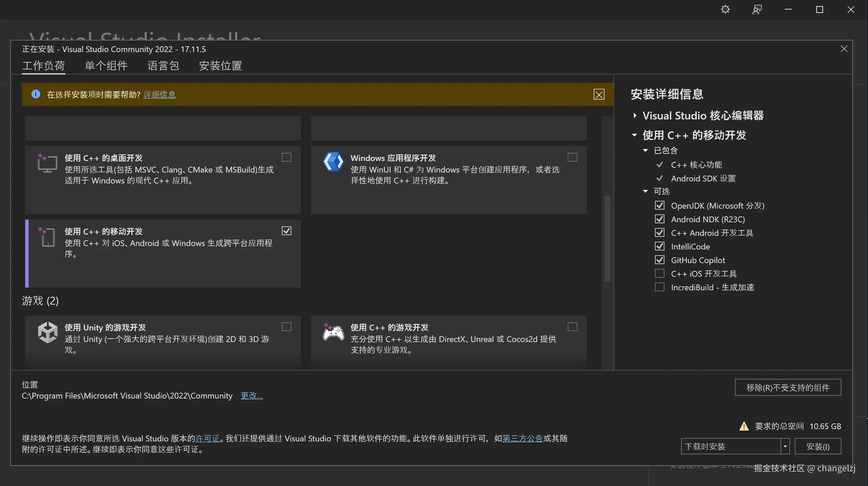Switch to the individual components (单个组件) tab
This screenshot has height=486, width=868.
[106, 66]
